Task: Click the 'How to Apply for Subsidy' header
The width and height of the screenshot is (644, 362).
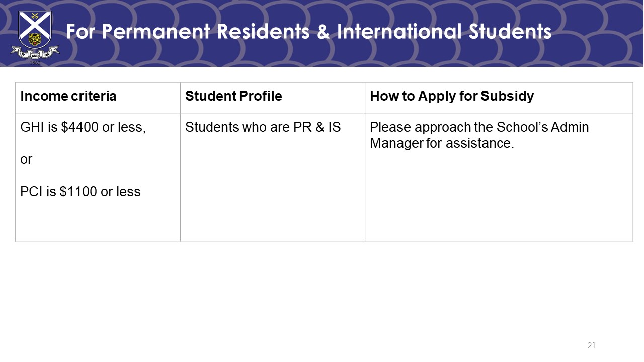Action: click(452, 96)
